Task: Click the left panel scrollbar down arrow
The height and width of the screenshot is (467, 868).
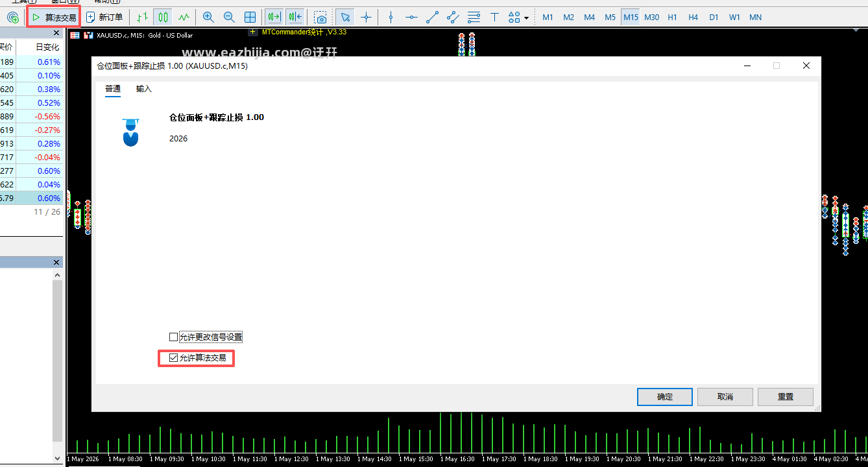Action: click(x=57, y=459)
